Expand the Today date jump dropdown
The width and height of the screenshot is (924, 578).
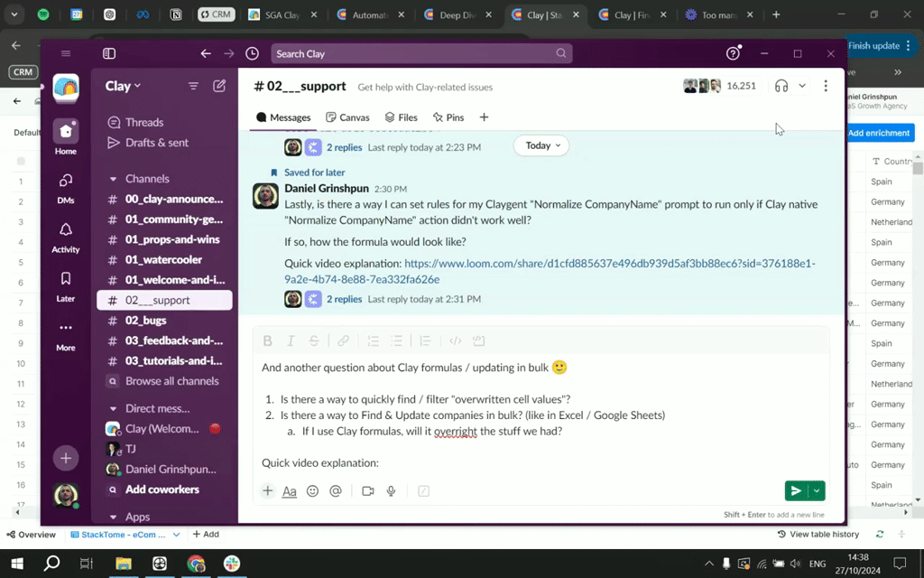point(542,145)
